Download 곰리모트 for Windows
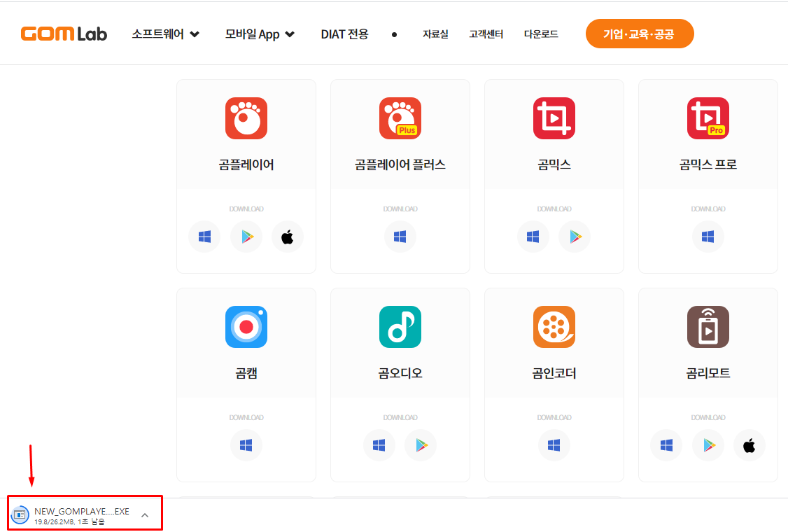This screenshot has width=788, height=532. point(666,445)
